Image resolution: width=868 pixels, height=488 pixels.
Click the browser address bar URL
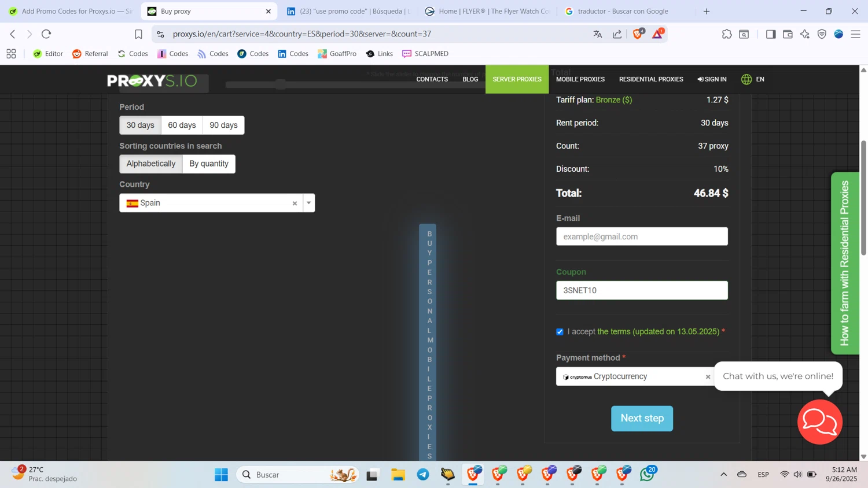(x=302, y=34)
